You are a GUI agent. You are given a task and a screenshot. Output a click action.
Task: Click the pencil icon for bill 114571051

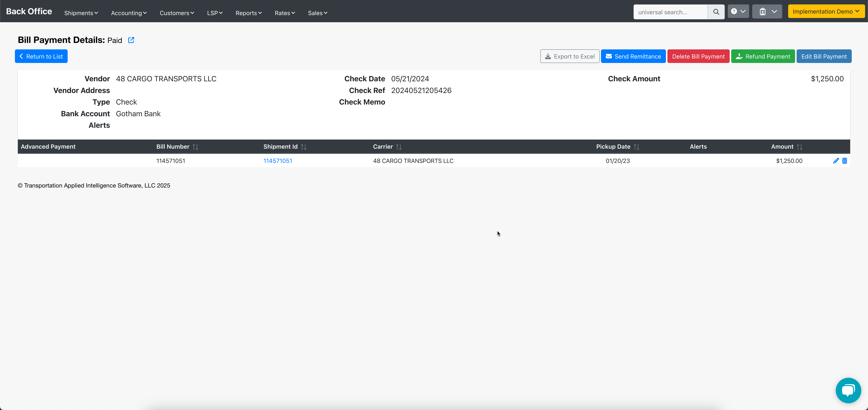click(x=836, y=161)
